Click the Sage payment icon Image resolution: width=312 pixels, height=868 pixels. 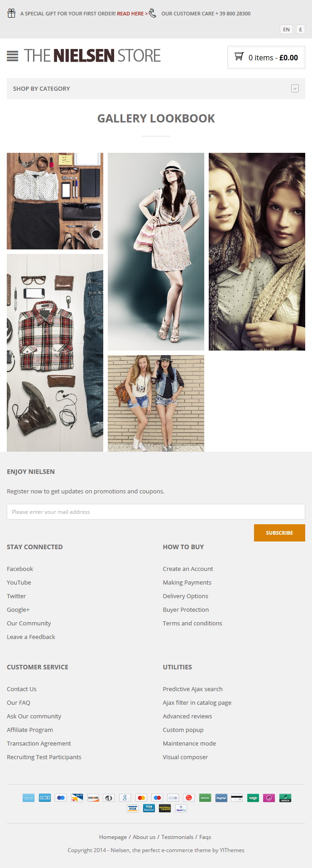point(253,798)
